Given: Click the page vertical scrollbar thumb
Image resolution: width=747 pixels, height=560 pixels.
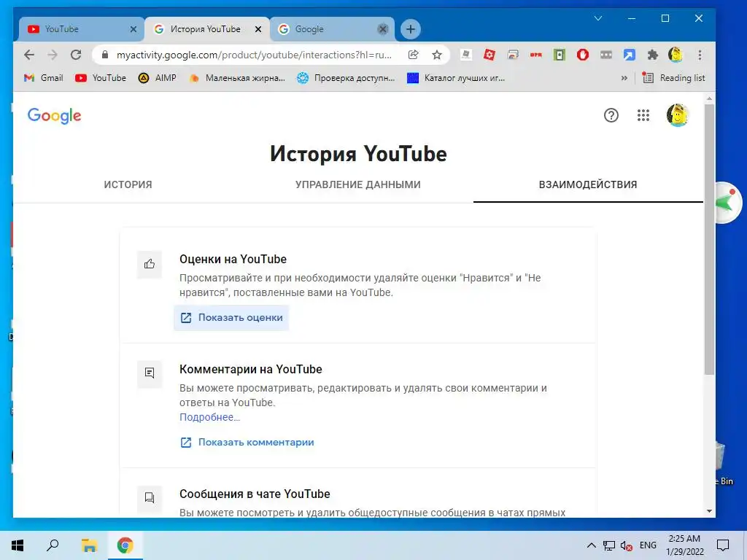Looking at the screenshot, I should (709, 238).
